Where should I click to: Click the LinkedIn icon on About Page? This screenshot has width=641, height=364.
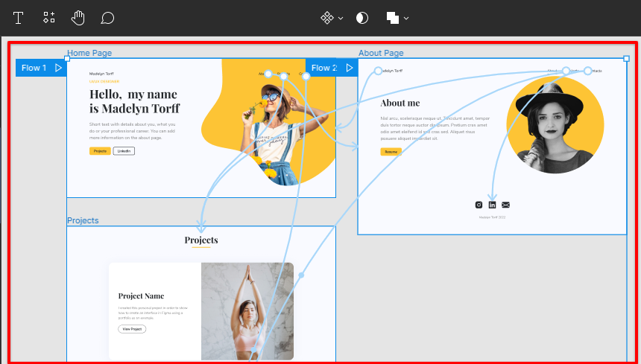click(x=492, y=205)
